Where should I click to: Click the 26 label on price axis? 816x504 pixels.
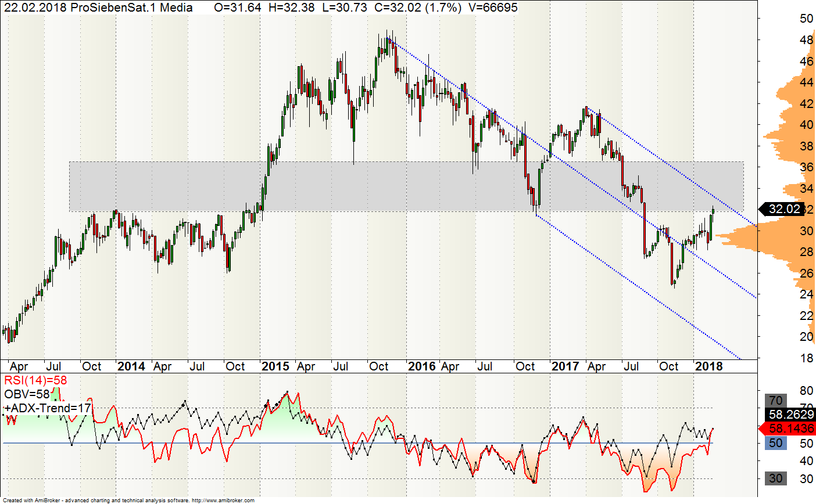806,273
